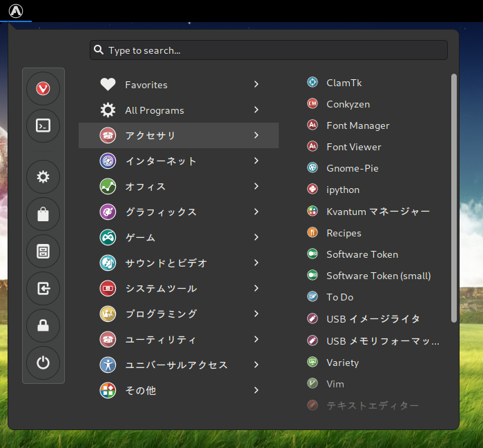Click the To Do app icon

313,296
